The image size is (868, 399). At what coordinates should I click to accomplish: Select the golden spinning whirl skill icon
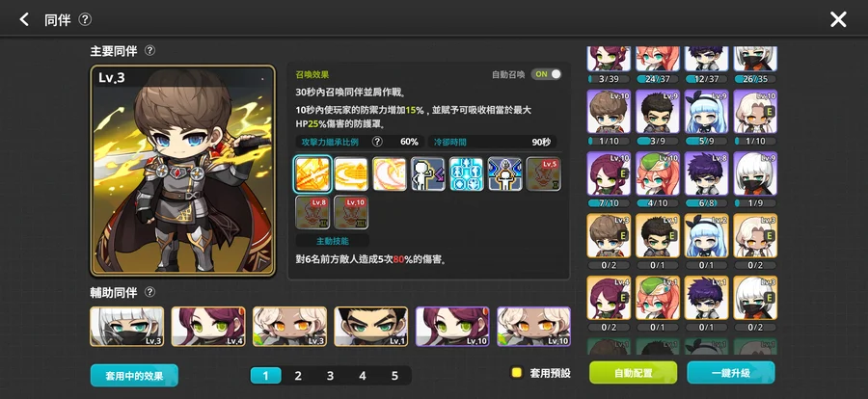(351, 173)
